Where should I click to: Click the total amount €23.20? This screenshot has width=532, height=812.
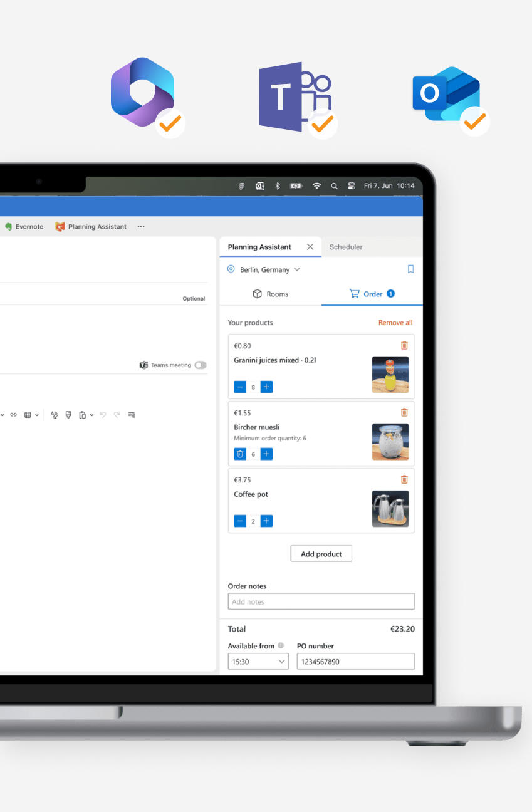[402, 629]
